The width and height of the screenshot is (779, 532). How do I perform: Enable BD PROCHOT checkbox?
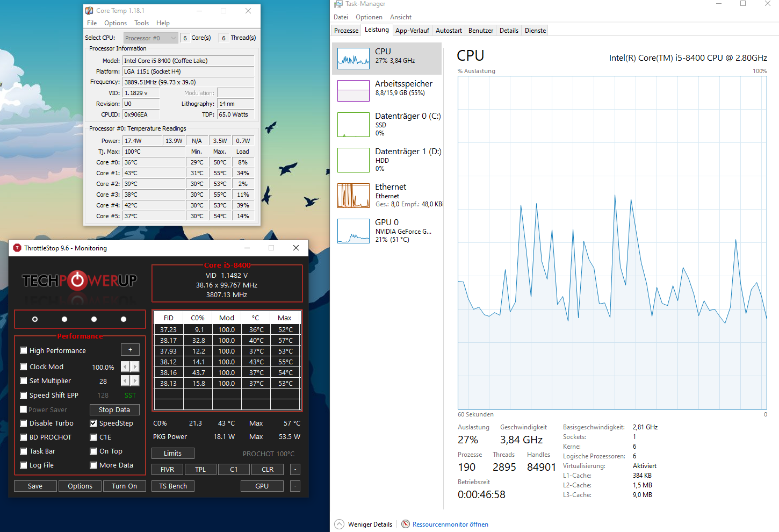point(24,437)
